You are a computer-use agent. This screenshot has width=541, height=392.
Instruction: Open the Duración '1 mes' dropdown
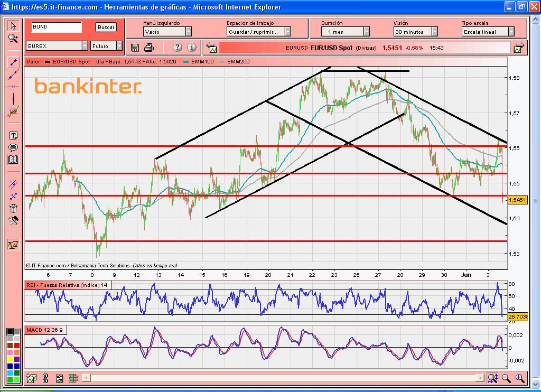346,32
